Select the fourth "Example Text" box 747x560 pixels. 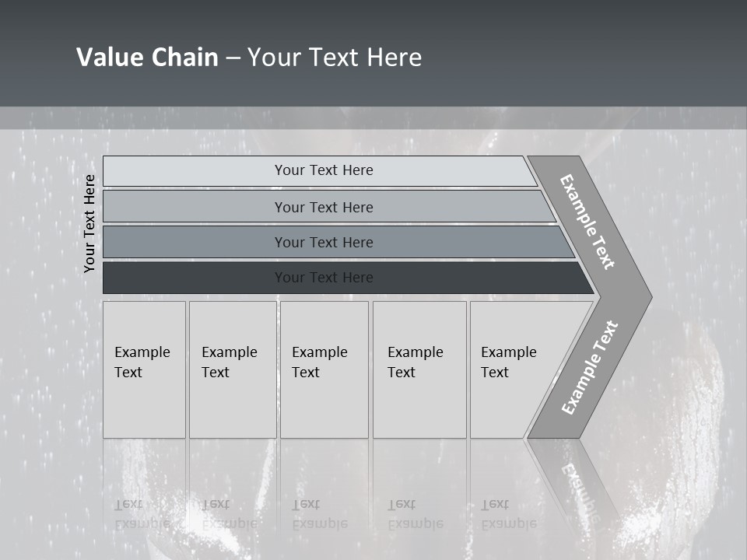(419, 369)
